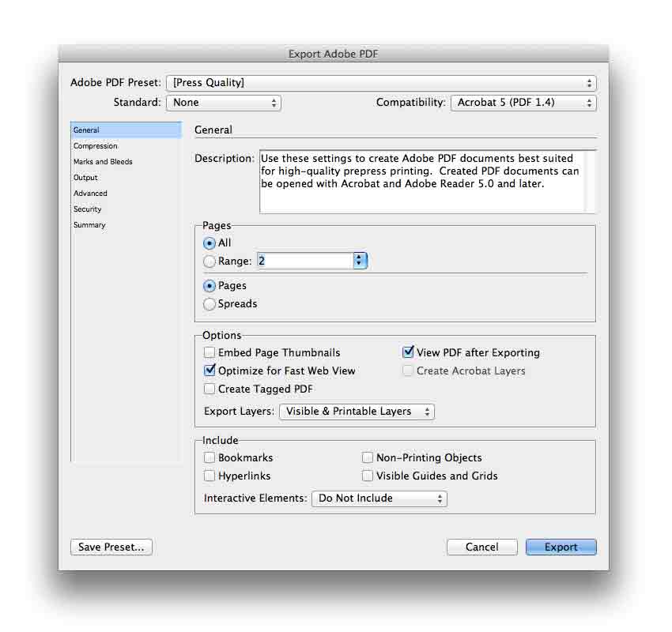Select the General category
Viewport: 672px width, 632px height.
[126, 130]
